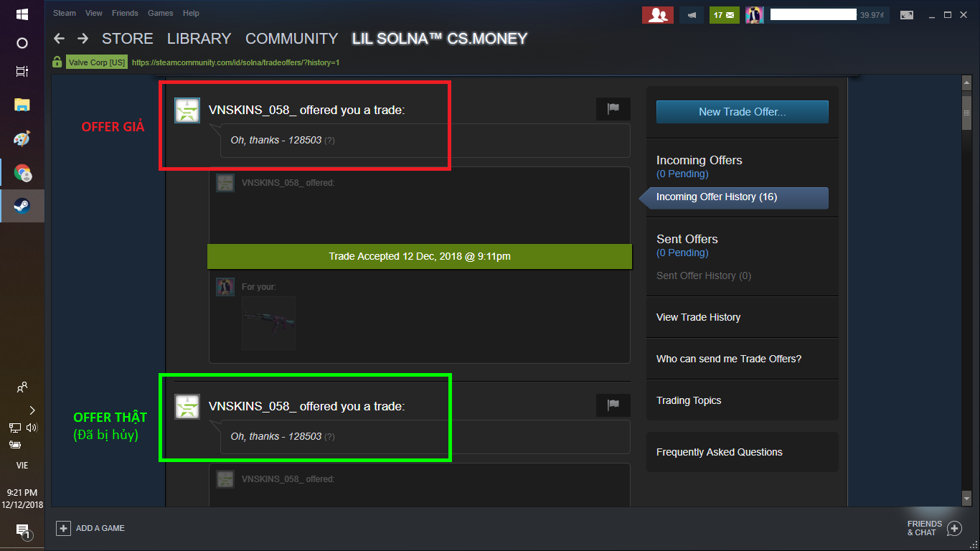This screenshot has width=980, height=551.
Task: Click VNSKINS_058_ name in second offer
Action: coord(253,406)
